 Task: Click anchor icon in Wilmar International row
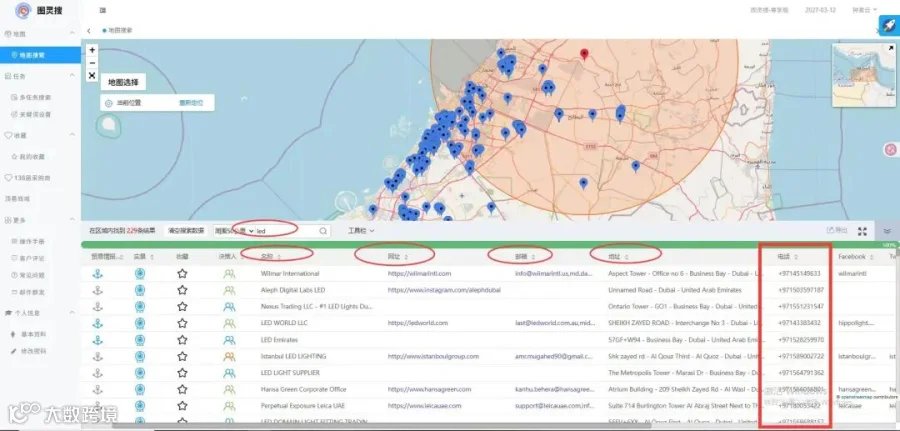pos(98,274)
